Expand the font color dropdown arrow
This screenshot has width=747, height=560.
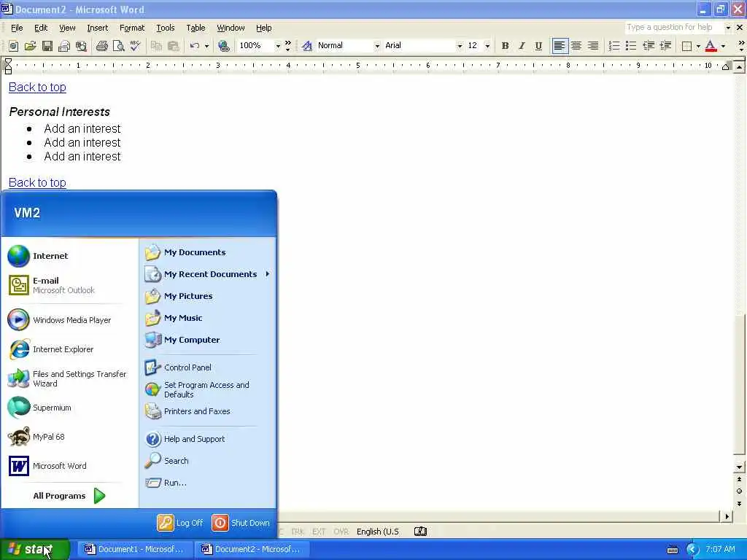[723, 46]
